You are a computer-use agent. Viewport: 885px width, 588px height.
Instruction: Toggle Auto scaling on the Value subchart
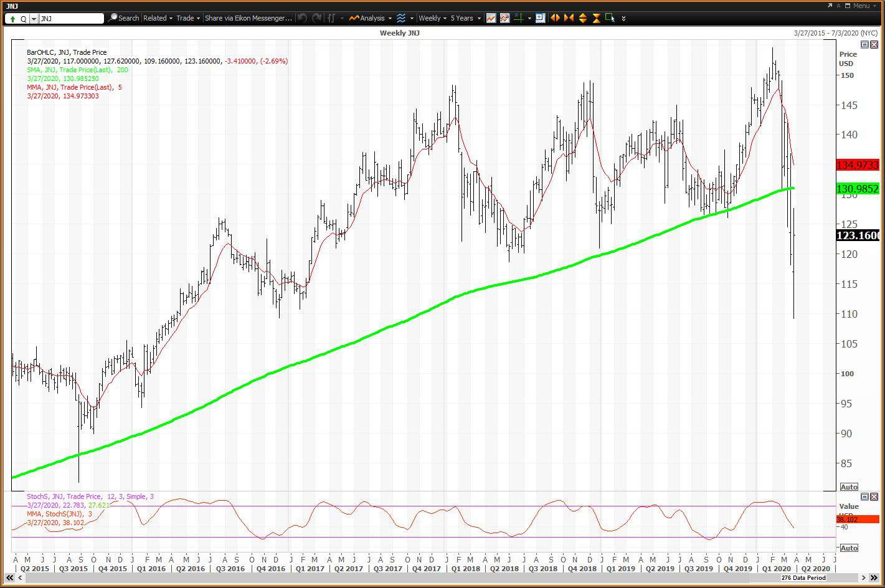tap(848, 548)
